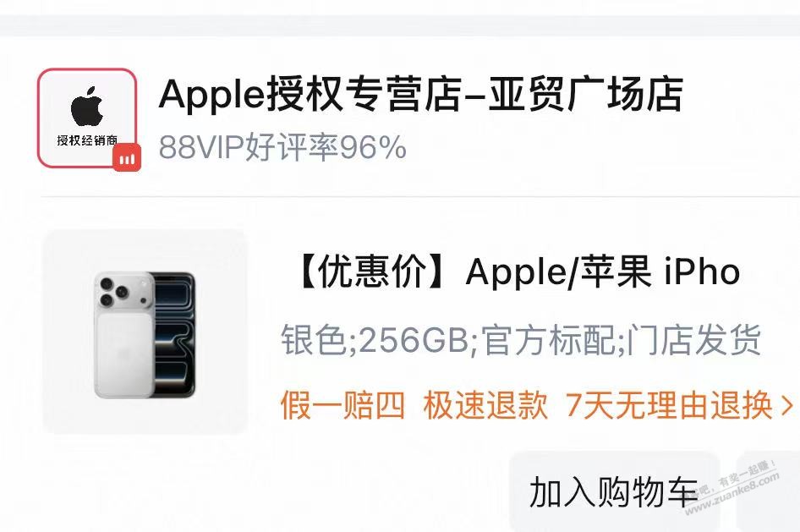Open the 7天无理由退换 policy

[x=669, y=405]
